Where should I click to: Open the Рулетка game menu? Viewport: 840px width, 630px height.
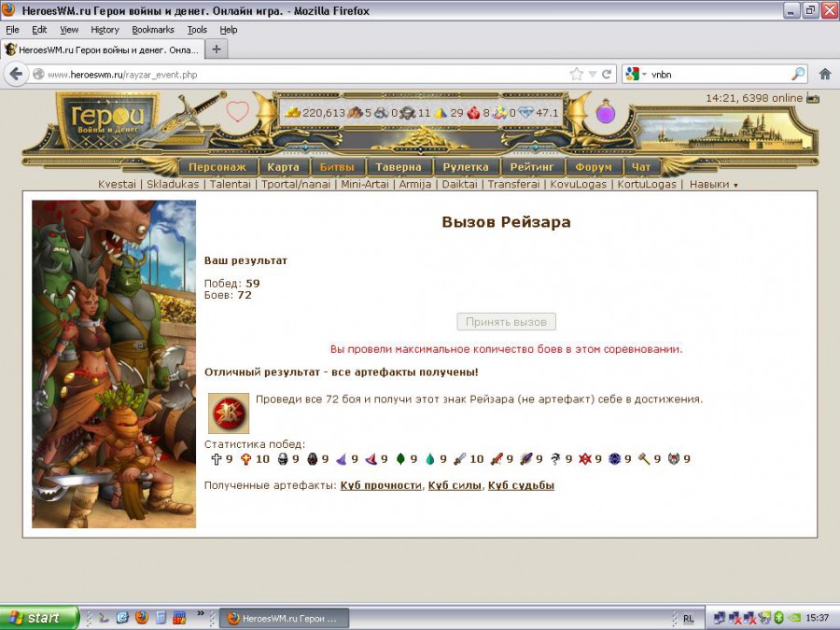(x=466, y=167)
